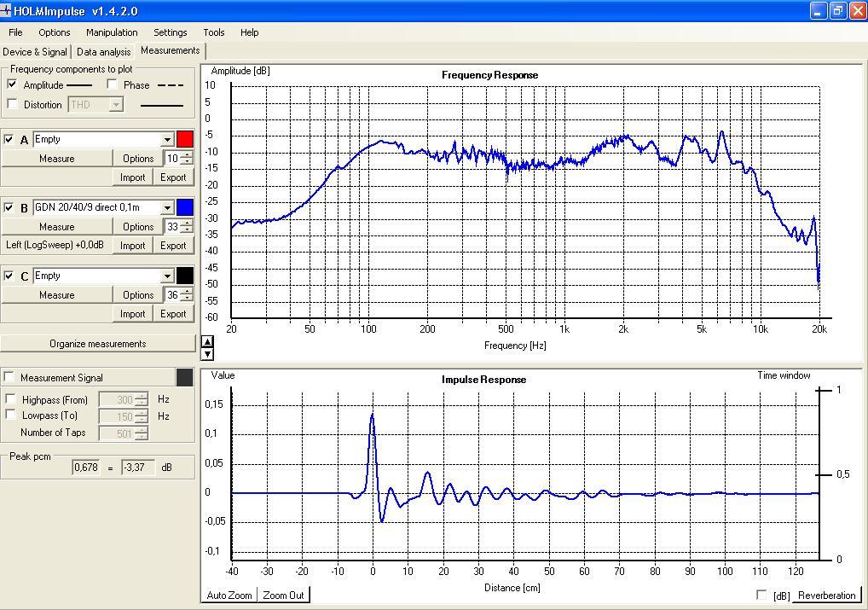This screenshot has height=610, width=868.
Task: Switch to the Device & Signal tab
Action: click(35, 51)
